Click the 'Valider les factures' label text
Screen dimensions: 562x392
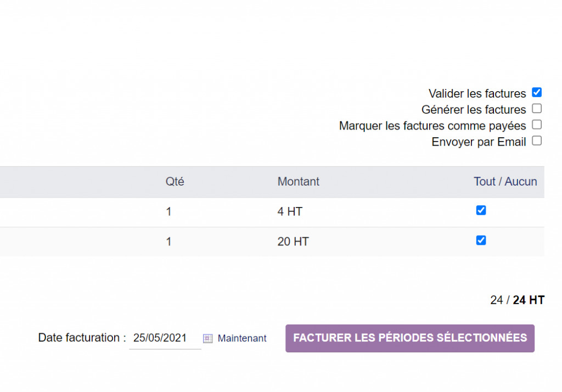tap(477, 94)
